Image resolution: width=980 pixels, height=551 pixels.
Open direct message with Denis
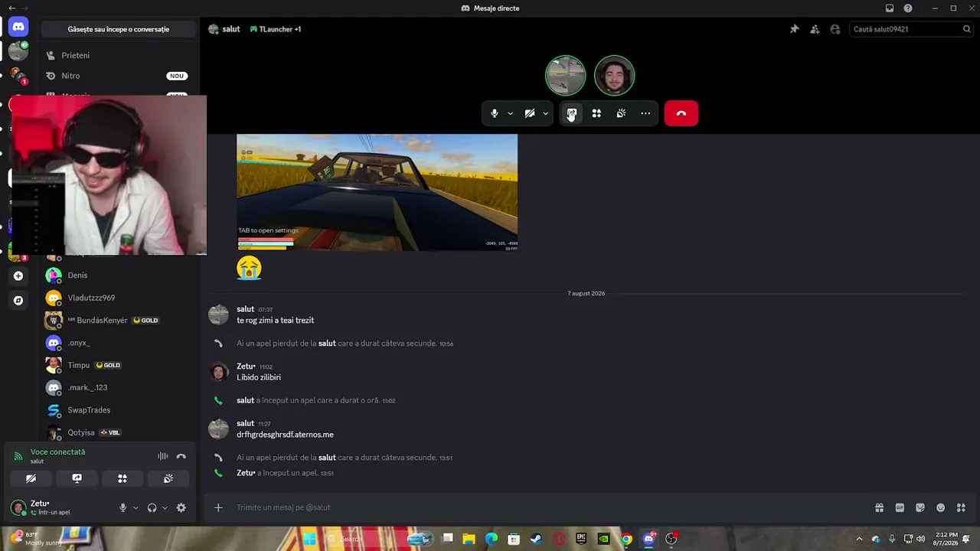119,275
